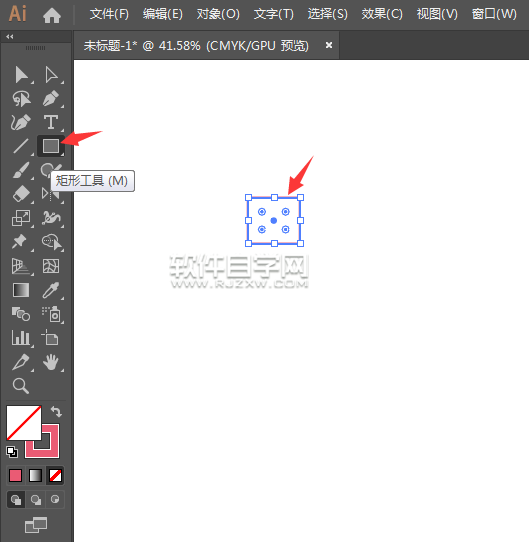Open the 文件(F) menu

(x=109, y=14)
